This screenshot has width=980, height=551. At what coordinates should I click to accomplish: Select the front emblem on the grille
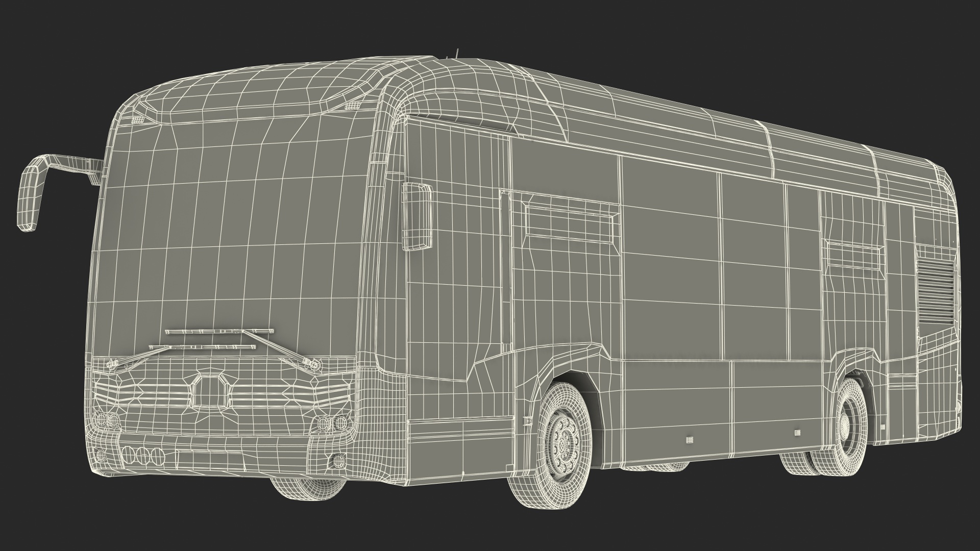210,390
